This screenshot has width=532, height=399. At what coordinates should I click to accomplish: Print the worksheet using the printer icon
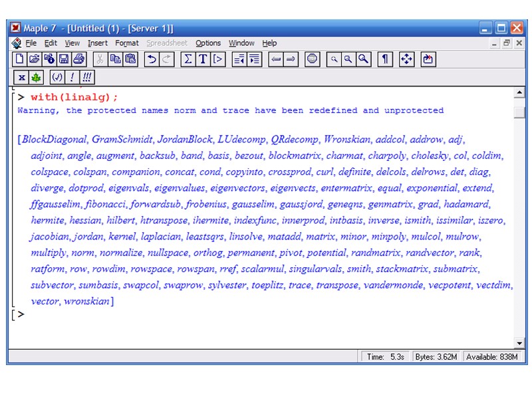pyautogui.click(x=78, y=59)
